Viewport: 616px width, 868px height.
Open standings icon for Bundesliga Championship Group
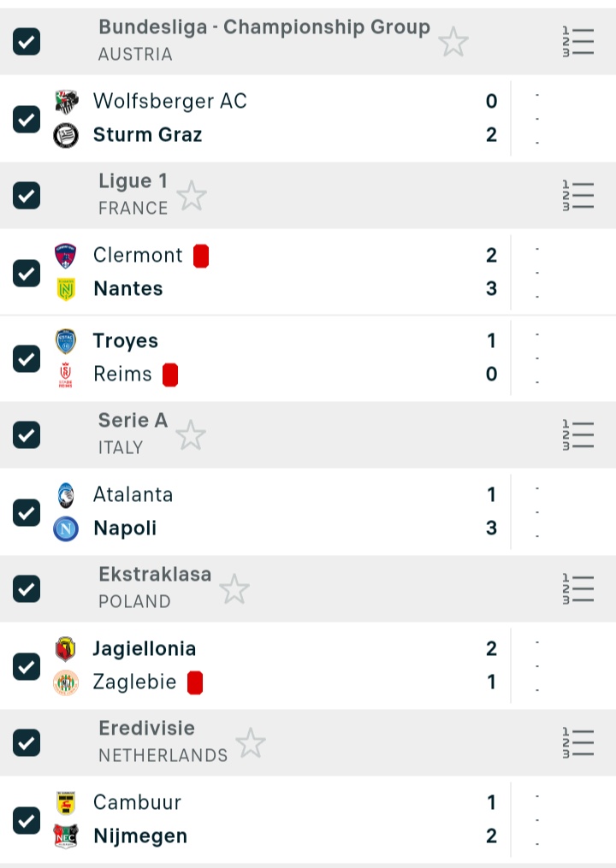click(x=578, y=41)
